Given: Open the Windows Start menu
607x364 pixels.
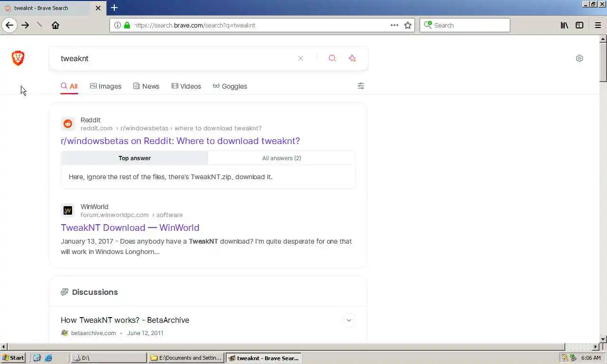Looking at the screenshot, I should [13, 358].
